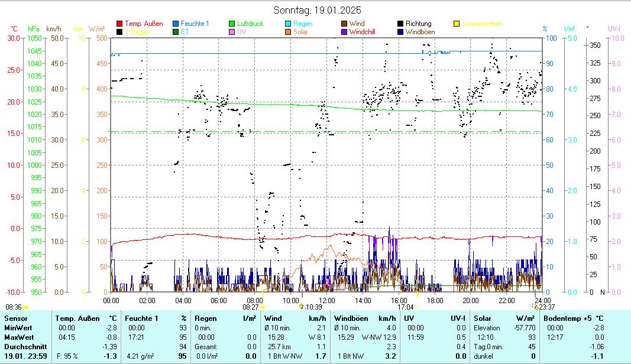Click the Bodentemp +5 column header
The height and width of the screenshot is (364, 631).
(567, 318)
